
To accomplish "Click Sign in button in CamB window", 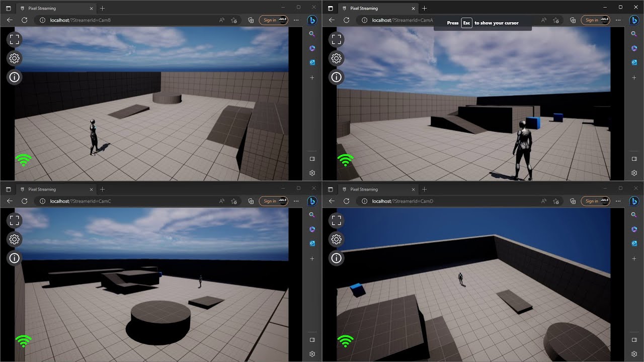I will pyautogui.click(x=273, y=20).
